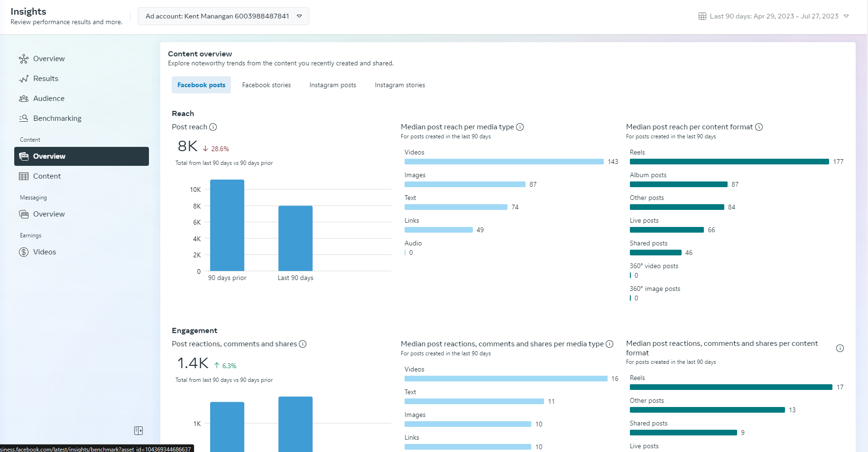Click the calendar icon by date range
The width and height of the screenshot is (868, 452).
702,16
